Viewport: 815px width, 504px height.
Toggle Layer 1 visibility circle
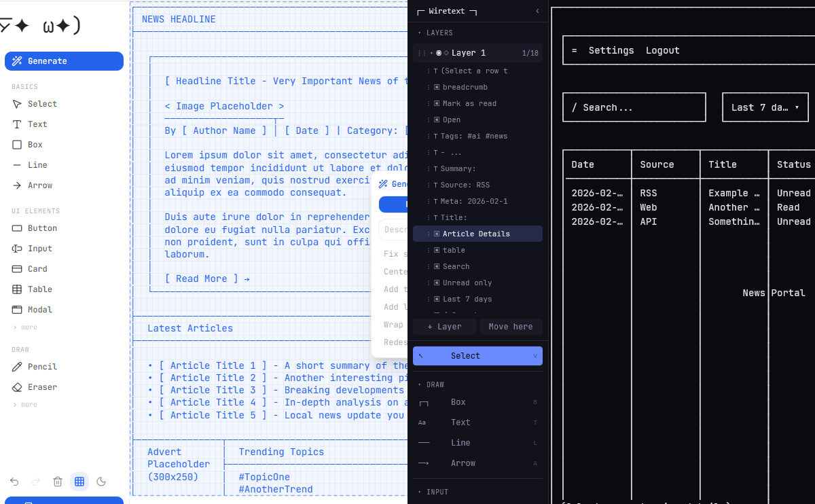pos(439,53)
